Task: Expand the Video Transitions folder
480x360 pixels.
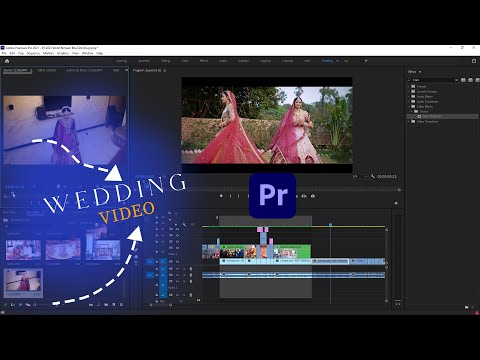Action: (409, 121)
